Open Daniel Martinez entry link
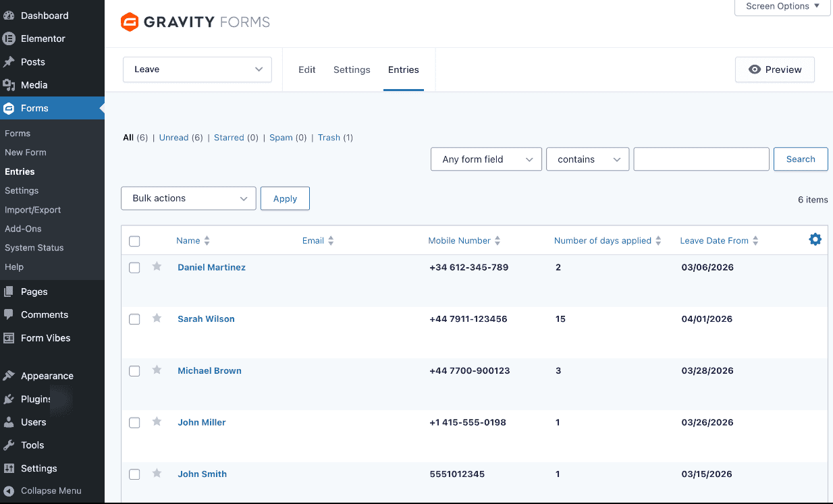The width and height of the screenshot is (833, 504). point(211,267)
